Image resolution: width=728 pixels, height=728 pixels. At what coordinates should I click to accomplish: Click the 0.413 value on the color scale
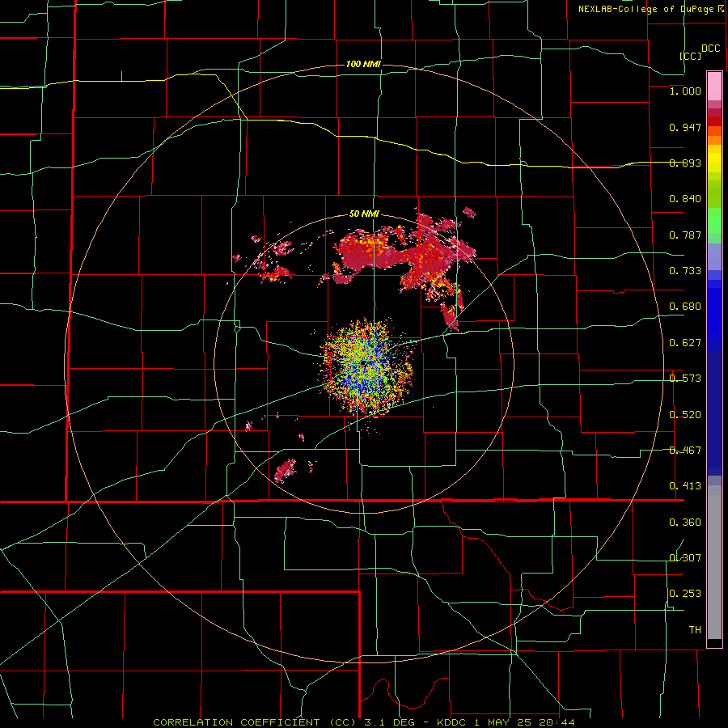(685, 486)
